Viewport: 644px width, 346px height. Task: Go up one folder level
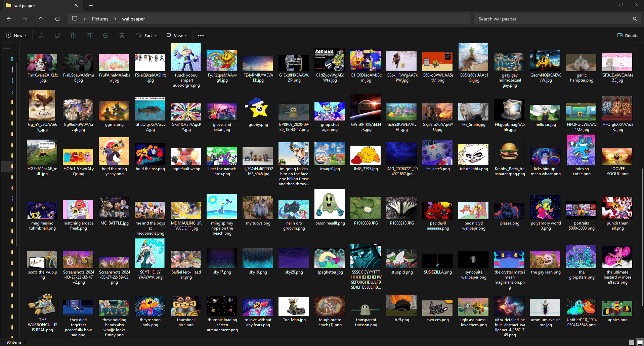point(41,19)
